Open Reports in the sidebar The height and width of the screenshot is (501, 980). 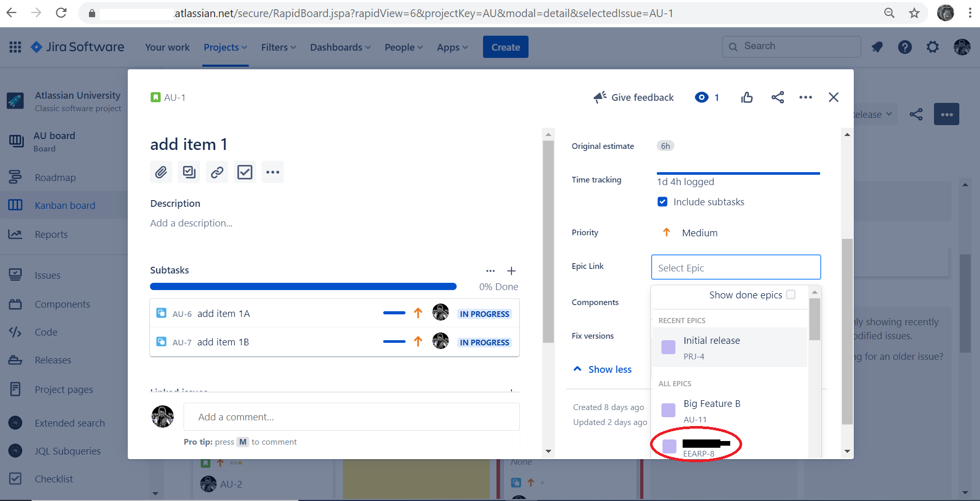(x=51, y=234)
